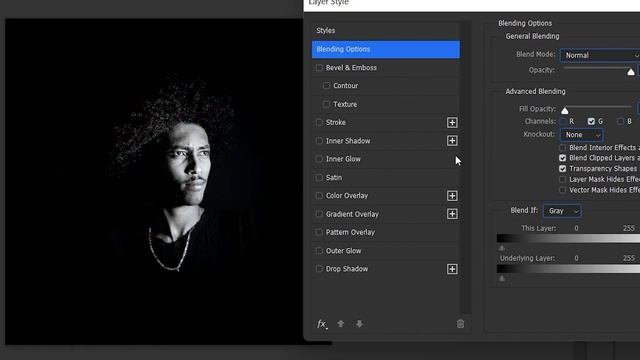Enable the Contour checkbox
The width and height of the screenshot is (640, 360).
[327, 86]
